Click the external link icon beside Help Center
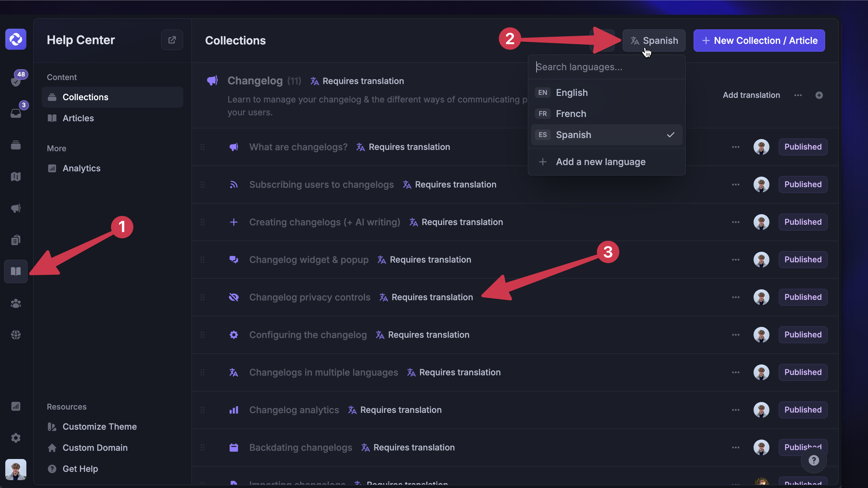The image size is (868, 488). [172, 40]
